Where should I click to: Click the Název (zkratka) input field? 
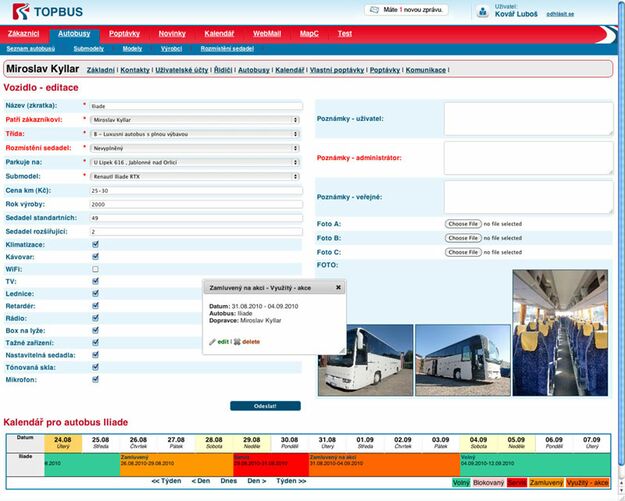click(196, 106)
